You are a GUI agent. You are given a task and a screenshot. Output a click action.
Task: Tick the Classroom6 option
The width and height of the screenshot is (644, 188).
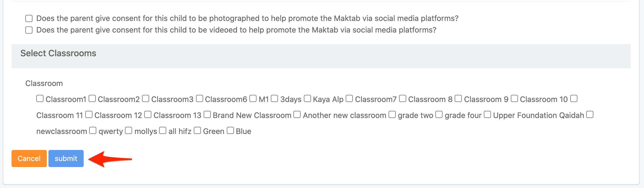[x=199, y=99]
